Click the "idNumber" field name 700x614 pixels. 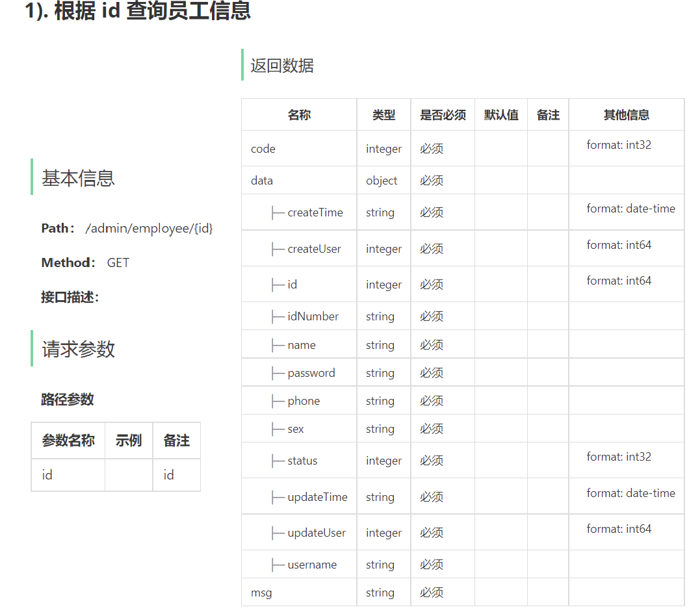point(313,316)
